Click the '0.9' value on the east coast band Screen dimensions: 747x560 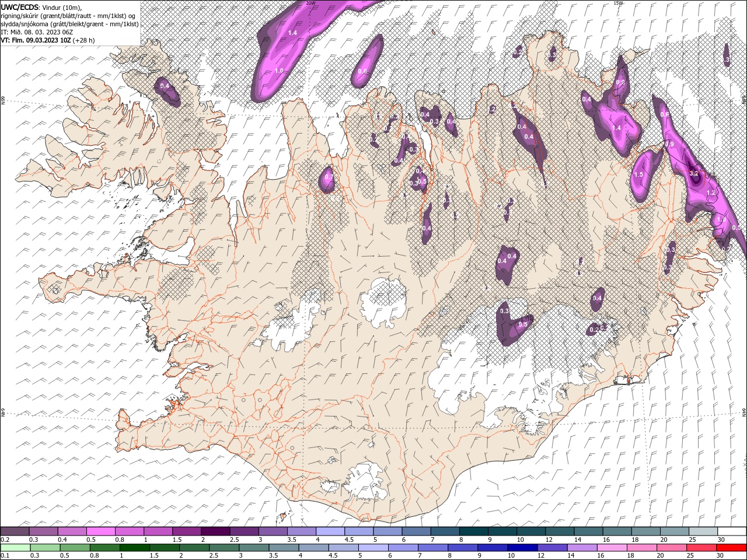[670, 144]
